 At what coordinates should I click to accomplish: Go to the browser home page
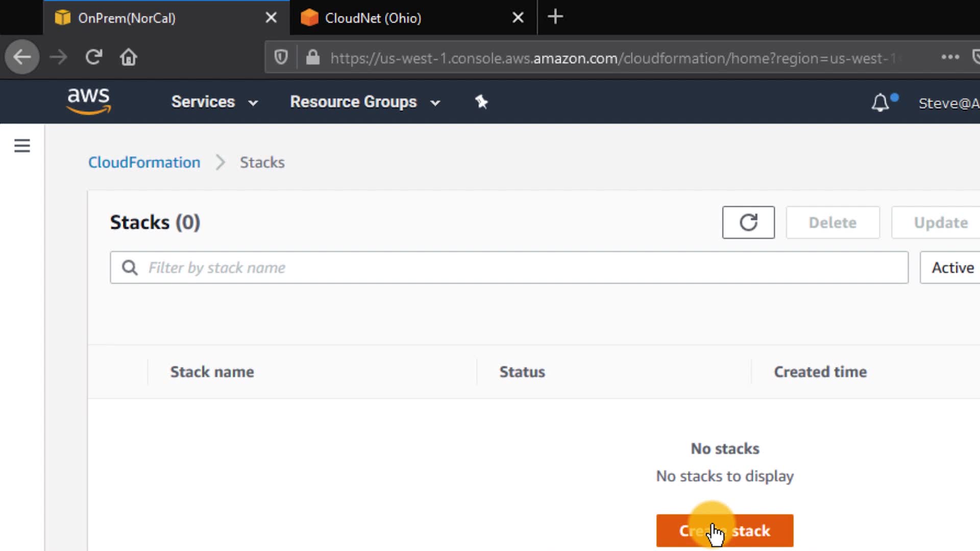click(129, 57)
